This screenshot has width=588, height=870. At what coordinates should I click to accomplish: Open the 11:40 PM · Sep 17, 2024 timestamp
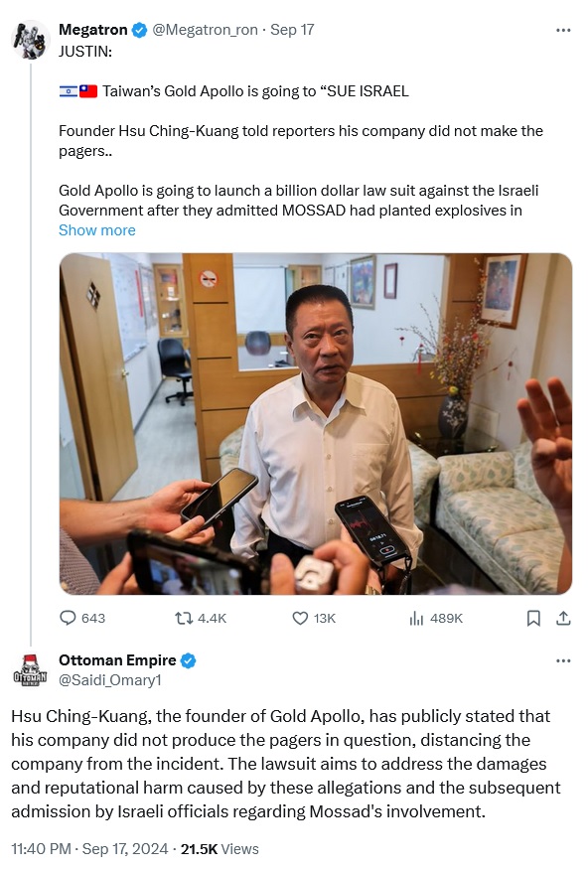click(89, 849)
